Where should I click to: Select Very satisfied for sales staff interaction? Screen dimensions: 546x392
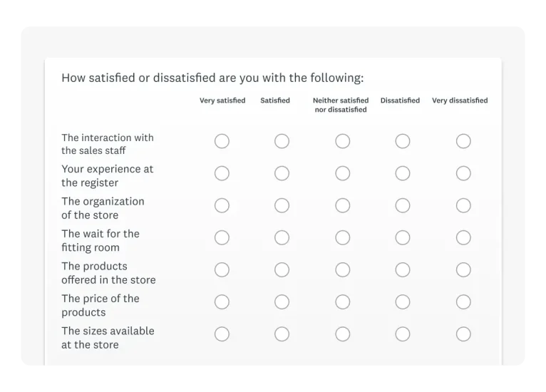click(x=222, y=141)
